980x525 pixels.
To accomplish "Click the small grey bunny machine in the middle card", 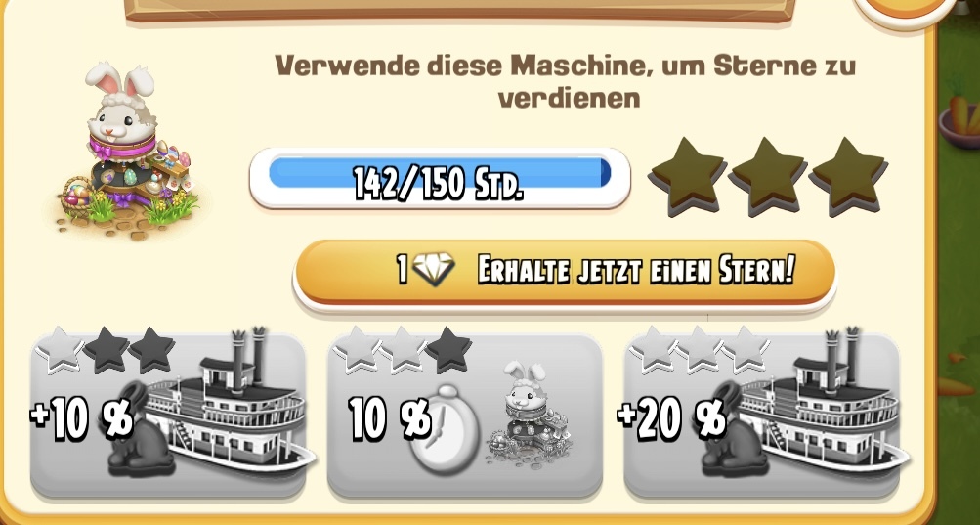I will pyautogui.click(x=529, y=415).
